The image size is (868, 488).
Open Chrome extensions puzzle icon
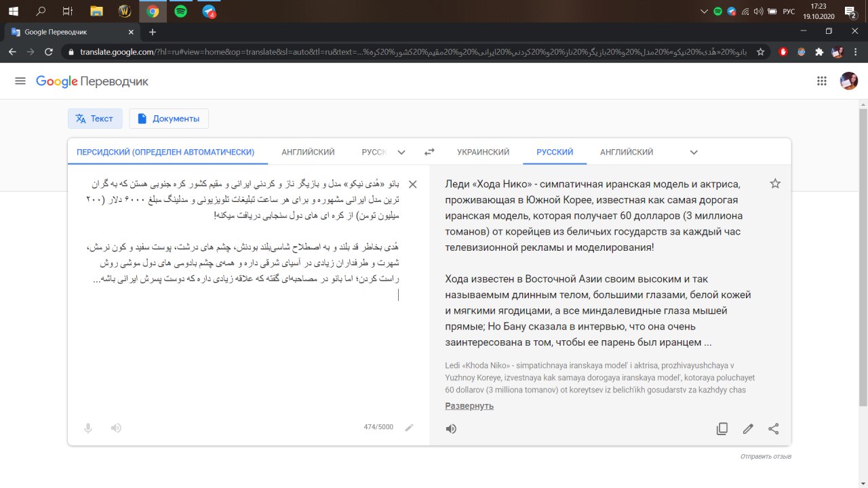click(819, 52)
